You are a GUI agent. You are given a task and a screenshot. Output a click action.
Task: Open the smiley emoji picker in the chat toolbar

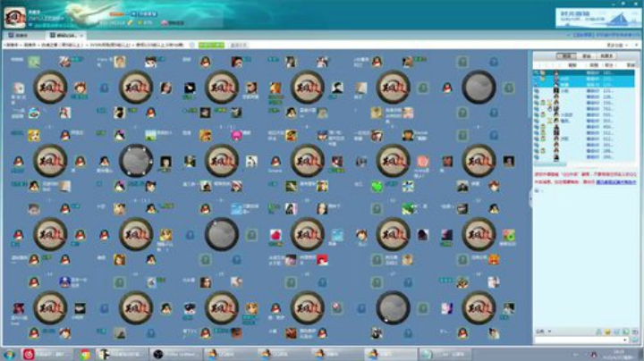coord(607,332)
